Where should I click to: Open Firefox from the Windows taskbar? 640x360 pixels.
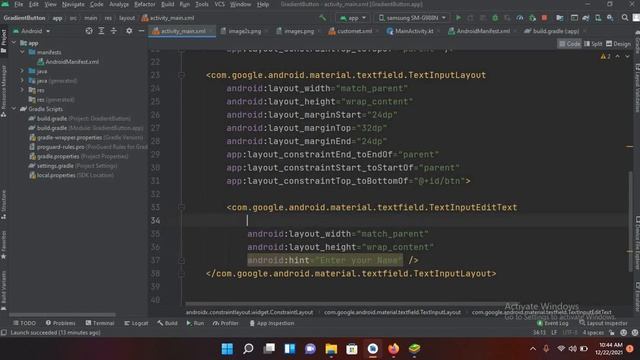393,349
